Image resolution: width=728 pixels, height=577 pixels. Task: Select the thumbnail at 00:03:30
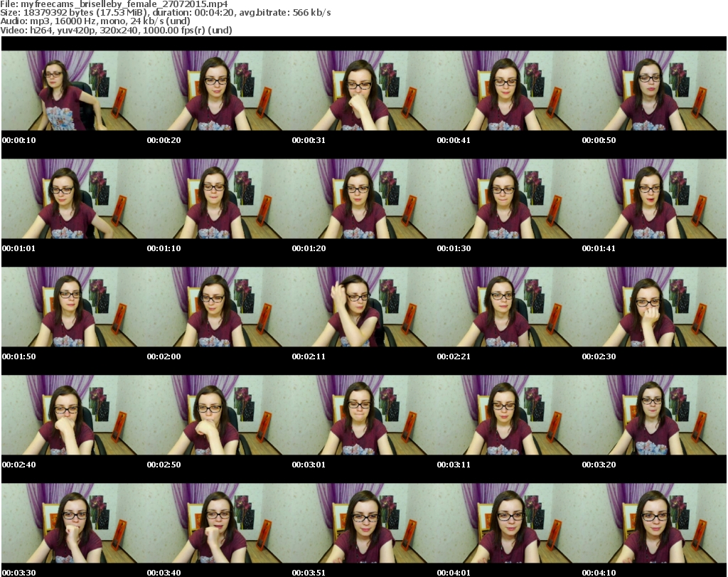[74, 523]
